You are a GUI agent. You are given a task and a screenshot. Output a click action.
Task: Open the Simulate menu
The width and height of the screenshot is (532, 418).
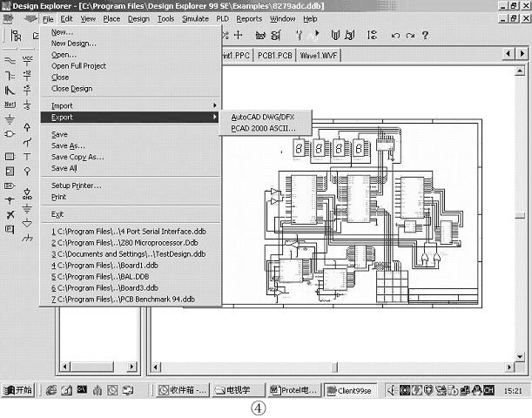[195, 18]
